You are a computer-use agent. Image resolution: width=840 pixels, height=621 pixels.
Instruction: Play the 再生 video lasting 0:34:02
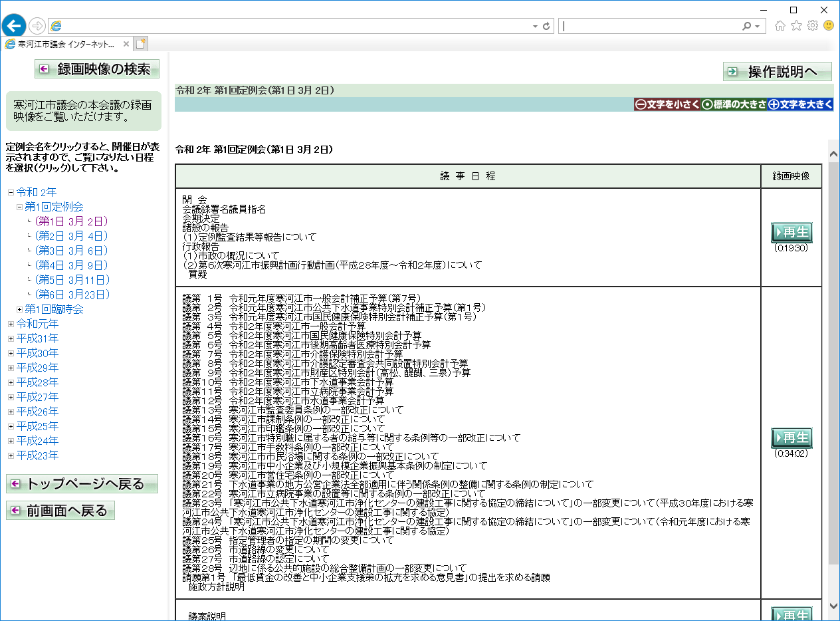(x=791, y=438)
